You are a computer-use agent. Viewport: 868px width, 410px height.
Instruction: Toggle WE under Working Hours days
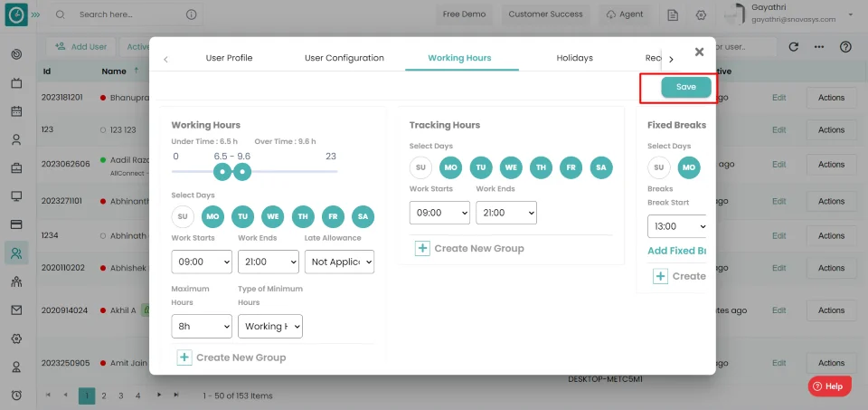[273, 216]
